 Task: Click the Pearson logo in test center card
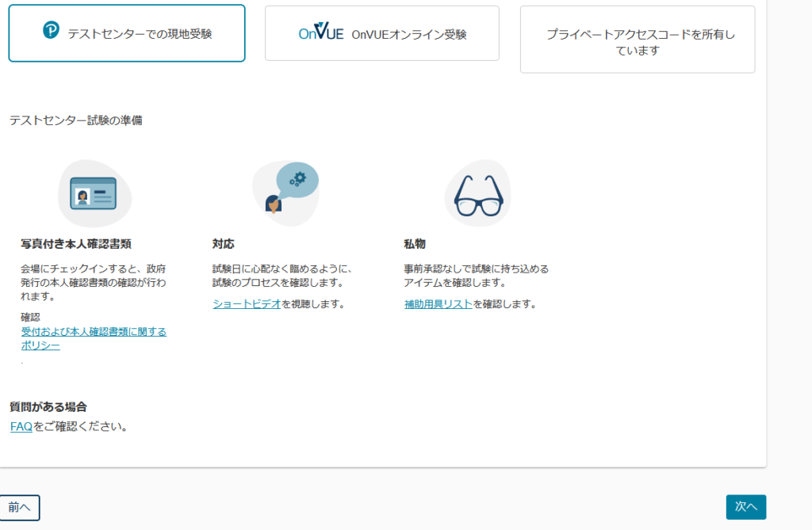(51, 31)
